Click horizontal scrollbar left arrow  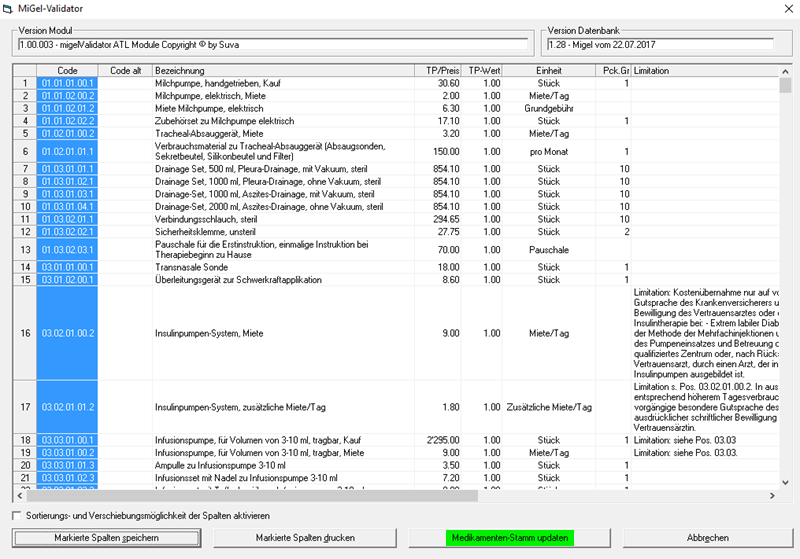[x=20, y=495]
